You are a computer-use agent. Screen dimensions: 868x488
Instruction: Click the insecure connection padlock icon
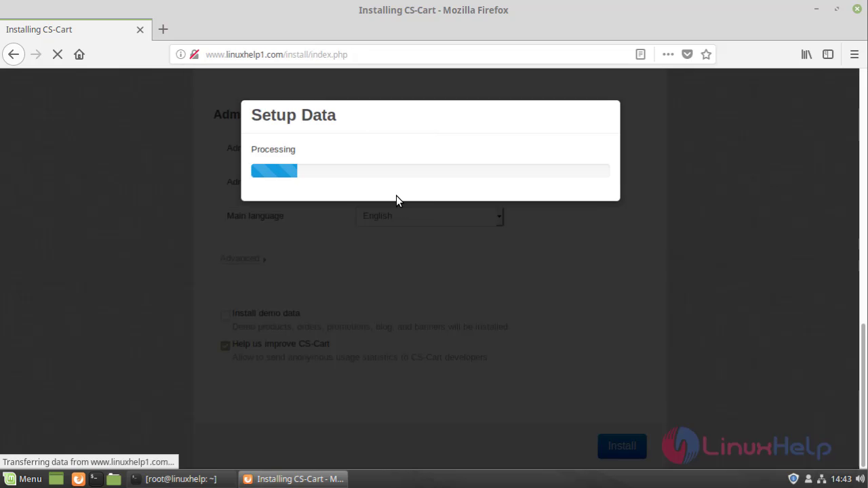(x=194, y=54)
